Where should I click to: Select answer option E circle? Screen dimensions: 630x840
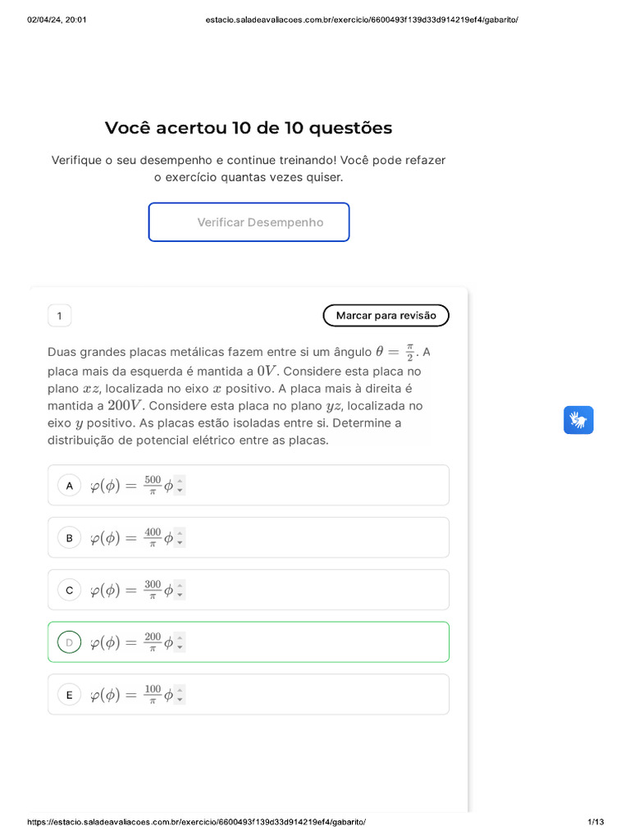click(70, 696)
